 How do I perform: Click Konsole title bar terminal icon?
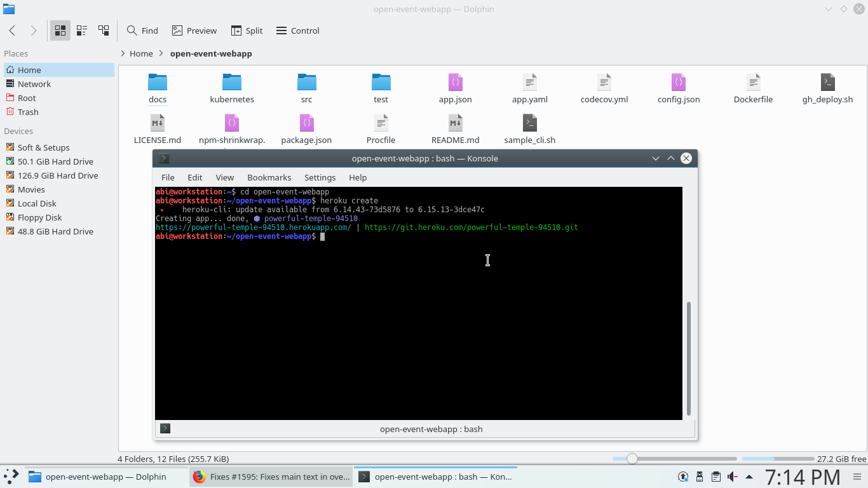[x=164, y=158]
